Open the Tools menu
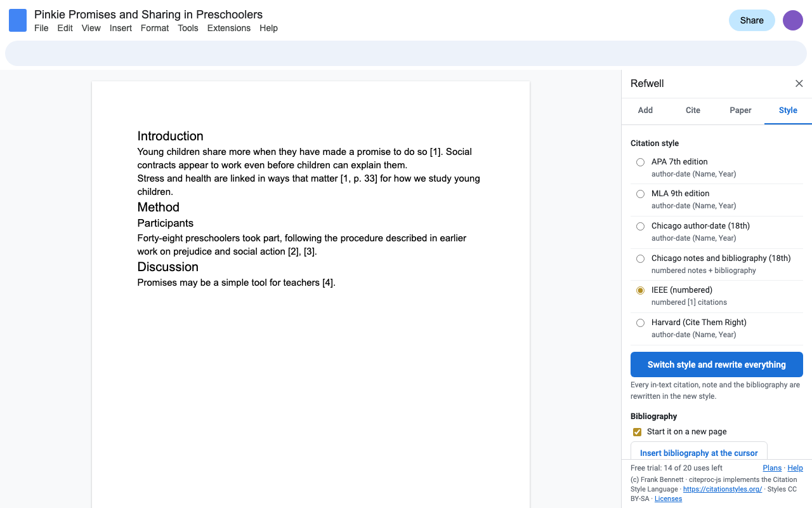Viewport: 812px width, 508px height. [x=188, y=28]
